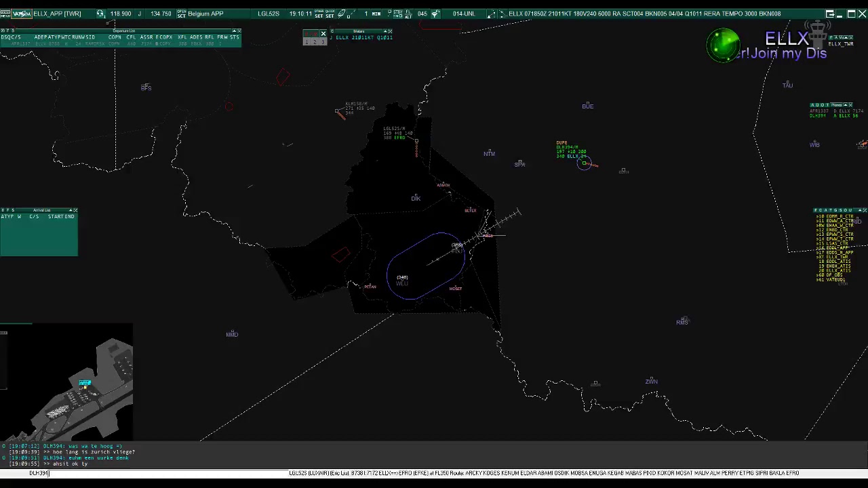The width and height of the screenshot is (868, 488).
Task: Click the 134.750 frequency in the toolbar
Action: pyautogui.click(x=161, y=14)
